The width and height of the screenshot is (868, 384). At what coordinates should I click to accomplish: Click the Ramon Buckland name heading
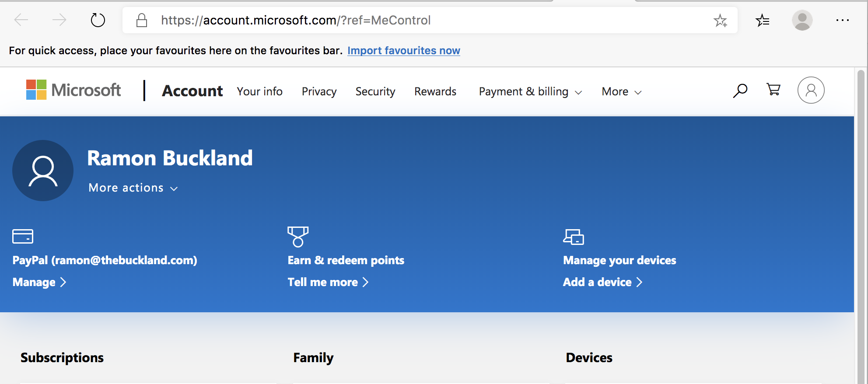tap(170, 158)
